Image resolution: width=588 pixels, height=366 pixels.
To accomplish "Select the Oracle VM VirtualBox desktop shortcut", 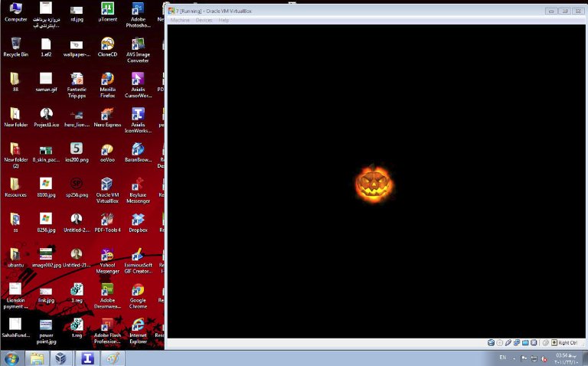I will tap(108, 191).
